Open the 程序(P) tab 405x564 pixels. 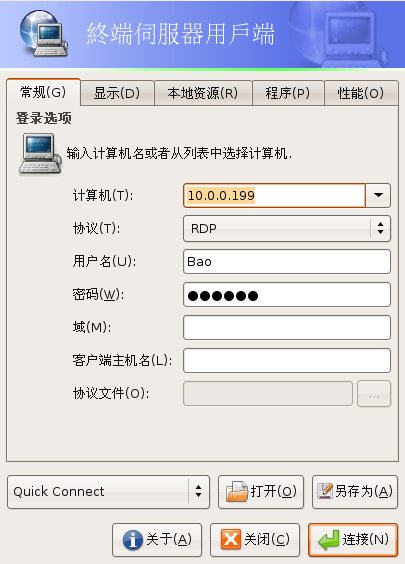[x=288, y=93]
